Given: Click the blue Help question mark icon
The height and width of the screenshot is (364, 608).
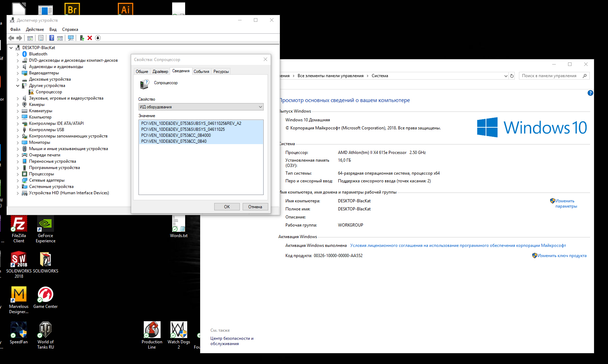Looking at the screenshot, I should (x=52, y=38).
